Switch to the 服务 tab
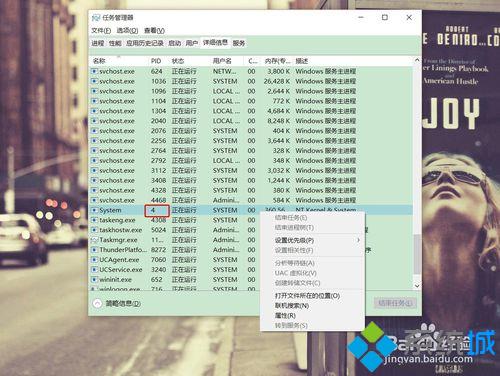This screenshot has height=376, width=500. (239, 43)
